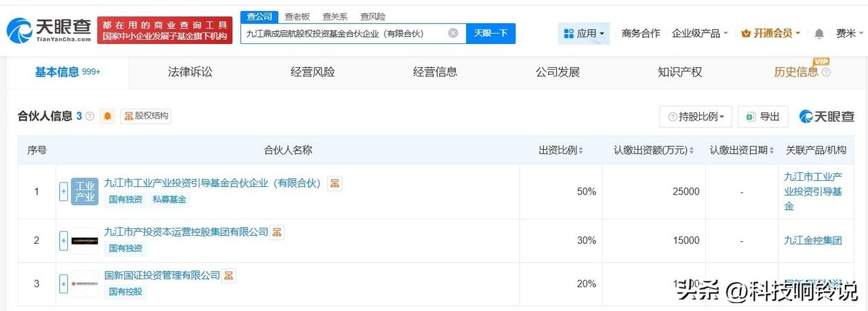This screenshot has height=311, width=868.
Task: Switch to the 基本信息 tab
Action: point(68,72)
